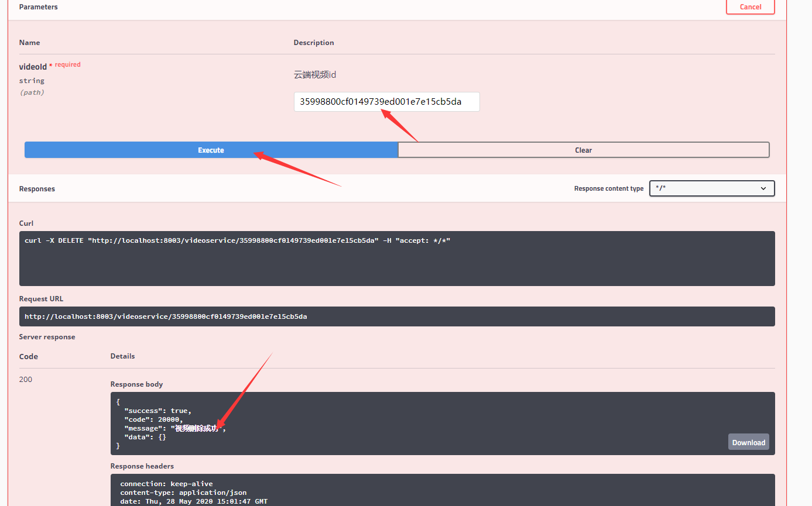Viewport: 812px width, 506px height.
Task: Click the Details column header
Action: point(122,356)
